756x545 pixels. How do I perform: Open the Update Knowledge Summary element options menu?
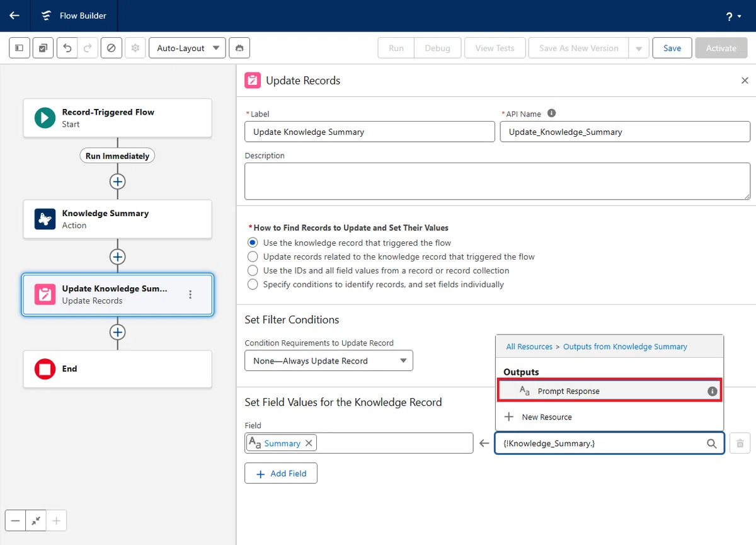point(190,294)
